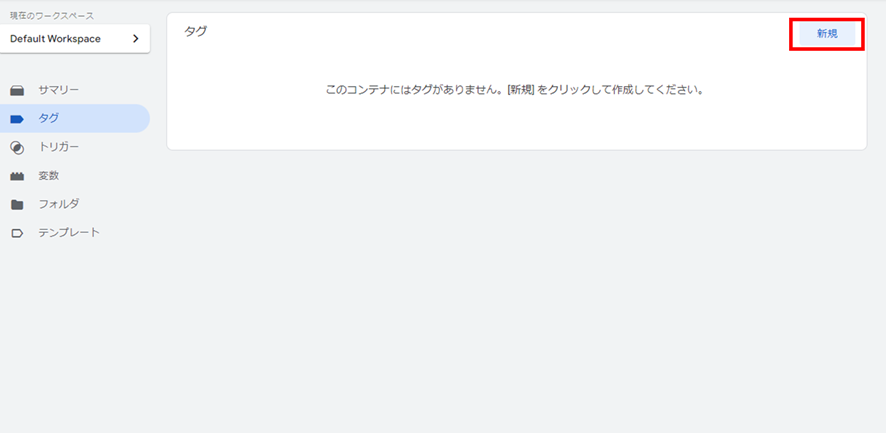The height and width of the screenshot is (433, 886).
Task: Click the 変数 brick icon
Action: tap(18, 176)
